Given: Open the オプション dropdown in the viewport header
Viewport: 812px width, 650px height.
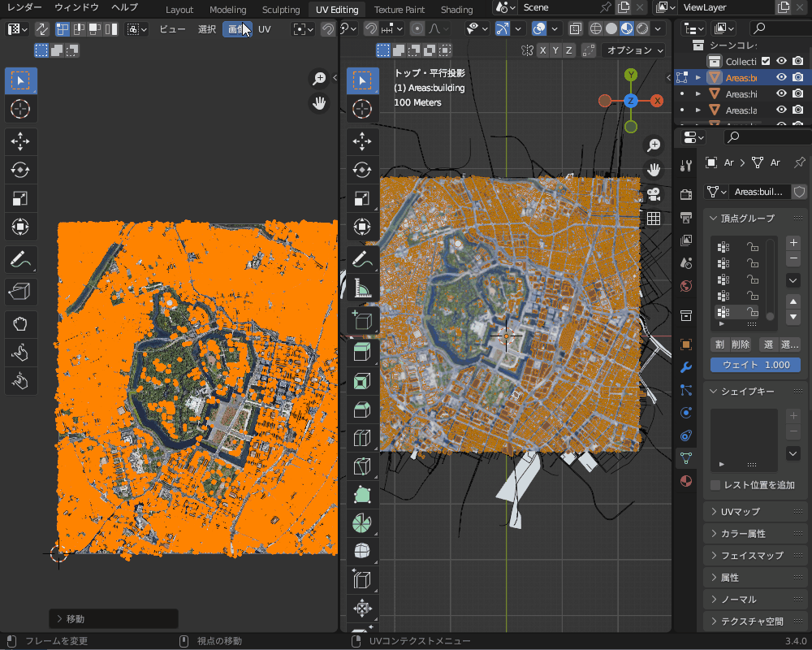Looking at the screenshot, I should (634, 50).
